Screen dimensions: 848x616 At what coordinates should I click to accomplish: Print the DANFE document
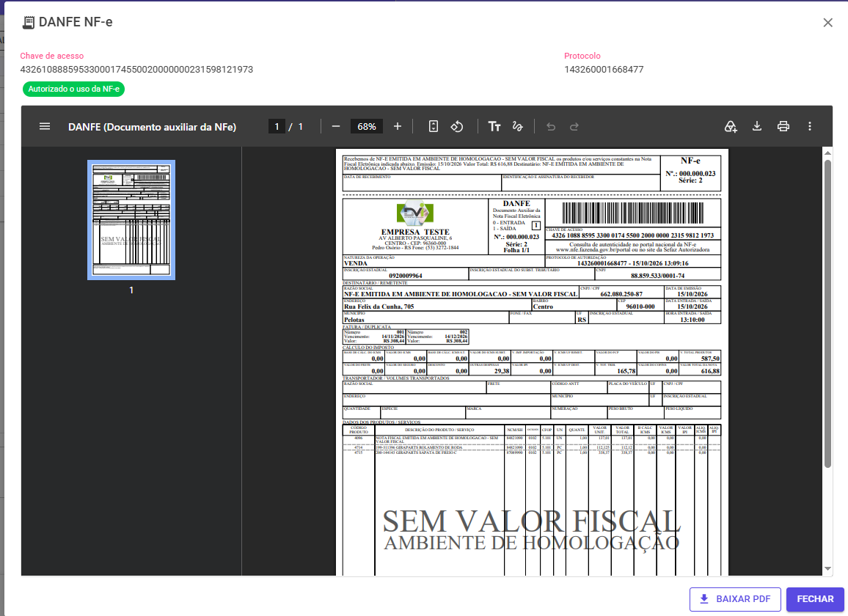click(x=783, y=127)
